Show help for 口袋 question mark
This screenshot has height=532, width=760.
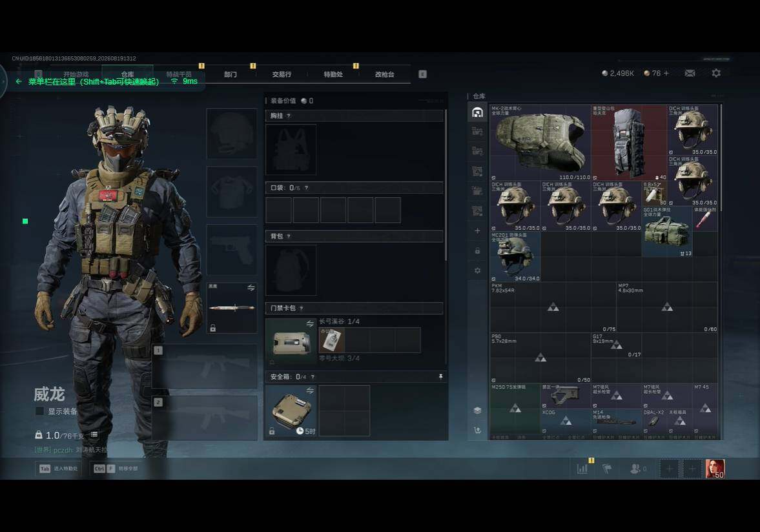(306, 188)
